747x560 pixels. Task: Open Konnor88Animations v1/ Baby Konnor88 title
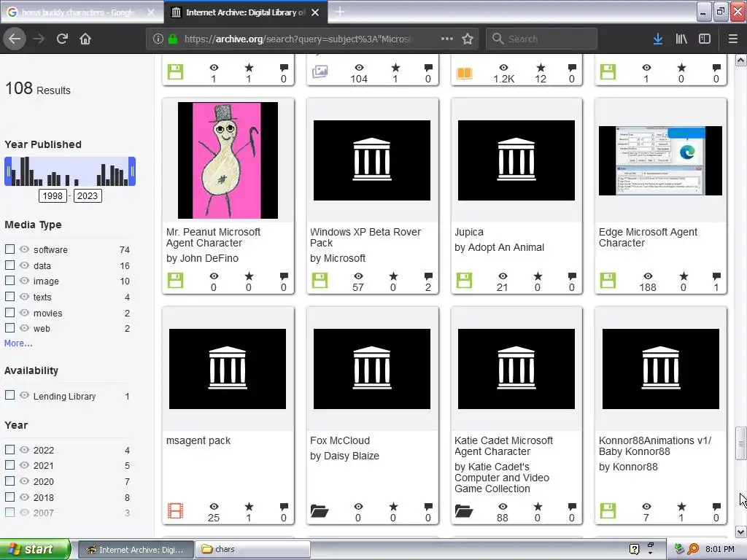pyautogui.click(x=655, y=446)
